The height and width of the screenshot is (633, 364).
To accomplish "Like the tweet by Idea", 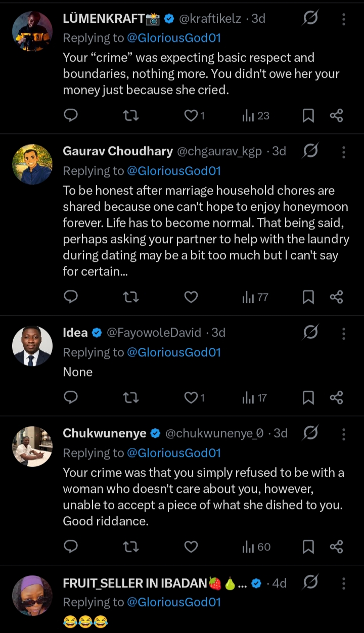I will point(191,398).
